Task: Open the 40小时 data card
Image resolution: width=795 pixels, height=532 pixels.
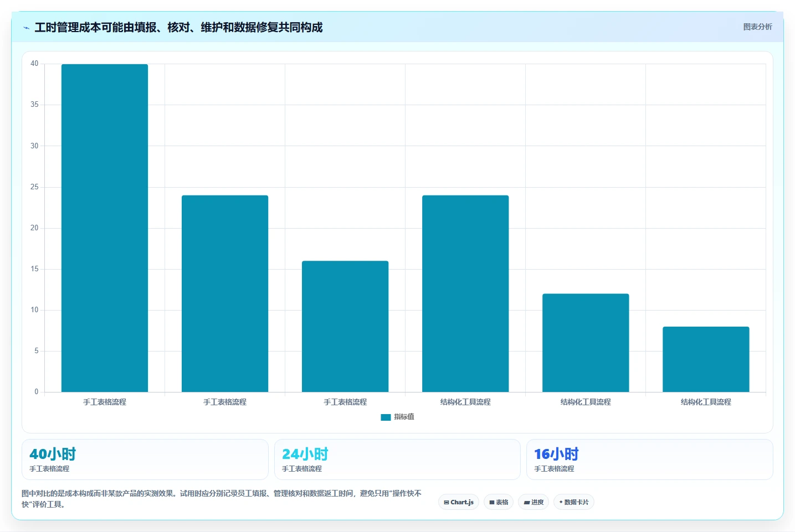Action: click(145, 459)
